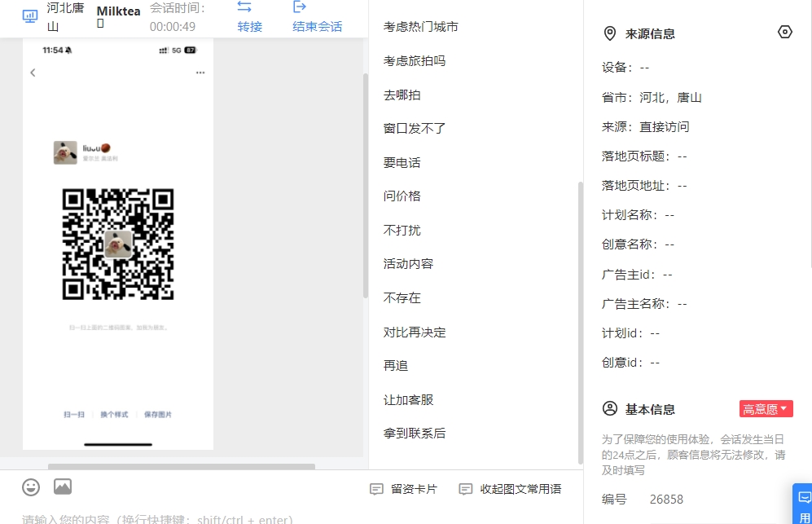The width and height of the screenshot is (812, 524).
Task: Click the chat panel vertical scrollbar
Action: [366, 186]
